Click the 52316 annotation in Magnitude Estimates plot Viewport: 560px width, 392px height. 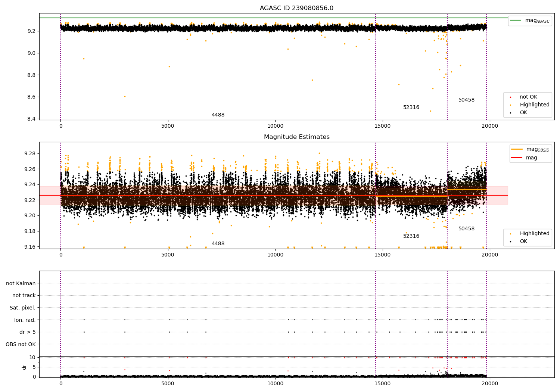point(411,236)
